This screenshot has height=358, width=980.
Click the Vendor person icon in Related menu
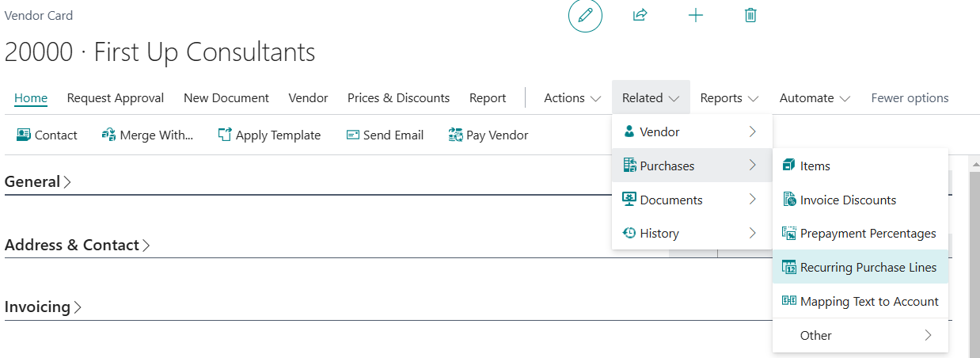[x=629, y=131]
